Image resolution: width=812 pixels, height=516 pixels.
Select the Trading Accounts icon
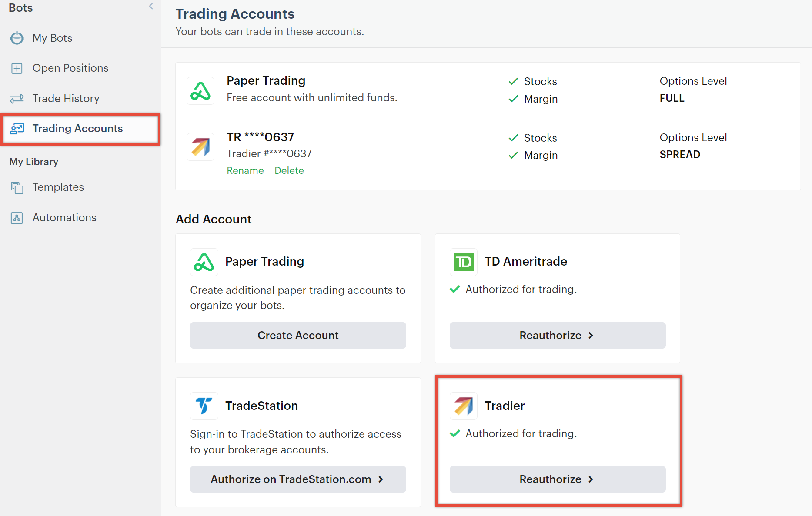pos(17,128)
